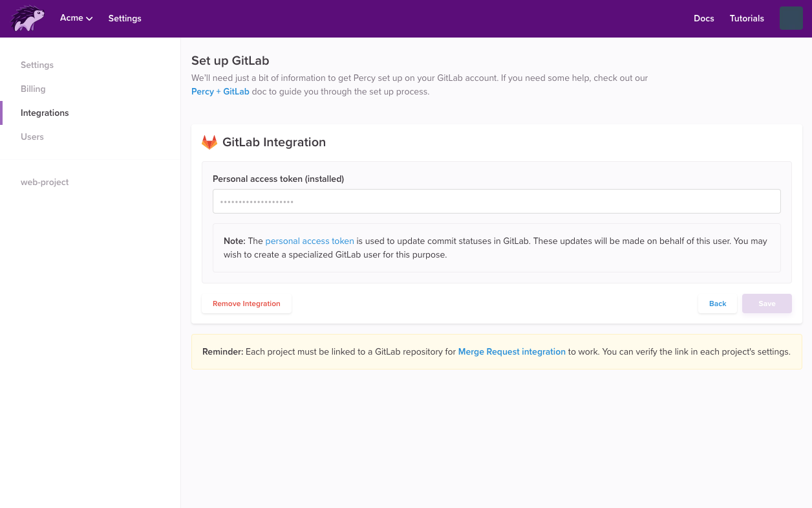Click the 'GitLab Integration' card title

(274, 142)
